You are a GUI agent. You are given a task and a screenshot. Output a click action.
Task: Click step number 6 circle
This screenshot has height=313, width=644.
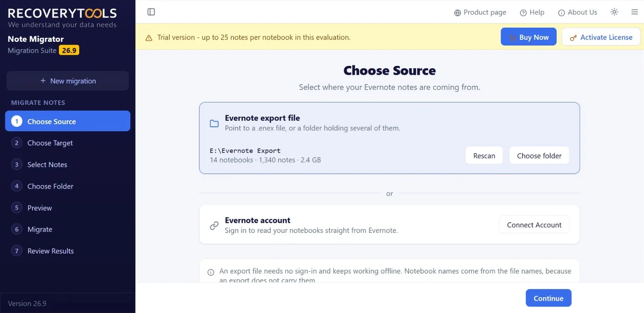click(17, 229)
